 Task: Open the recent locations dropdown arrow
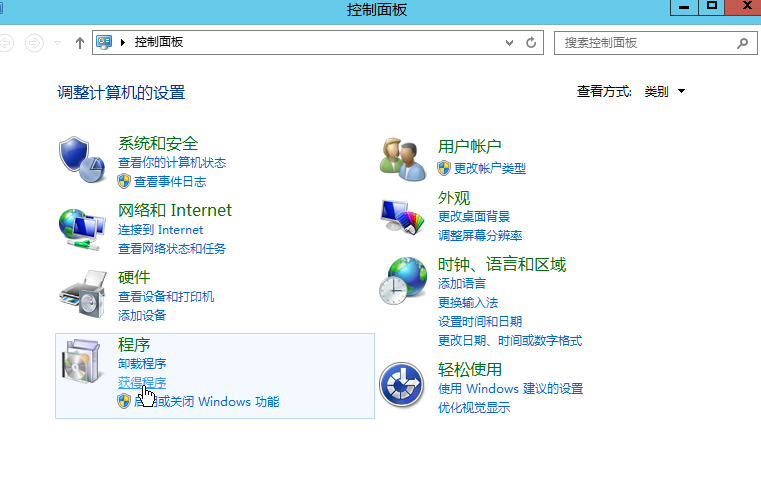click(x=57, y=43)
